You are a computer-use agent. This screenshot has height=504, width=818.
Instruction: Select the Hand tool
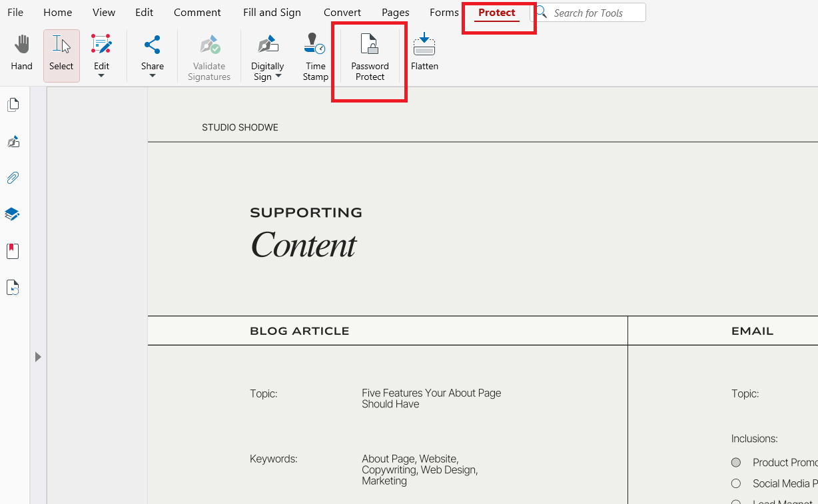pos(21,52)
